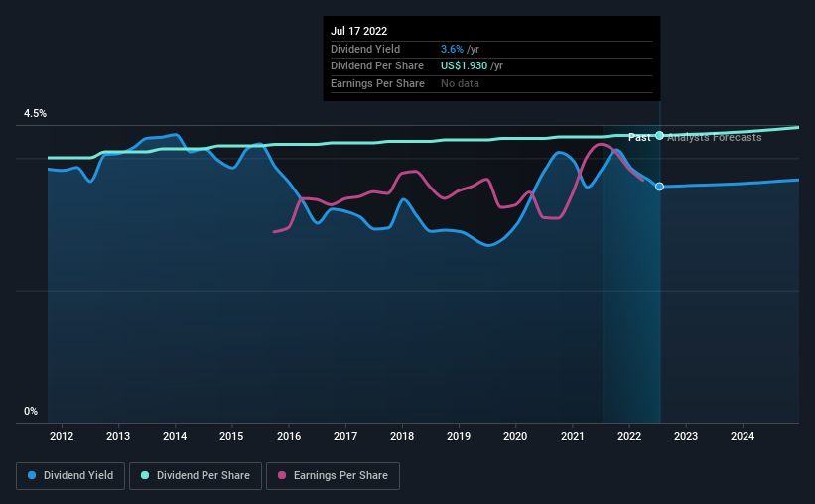
Task: Click the Past label on chart
Action: tap(639, 137)
